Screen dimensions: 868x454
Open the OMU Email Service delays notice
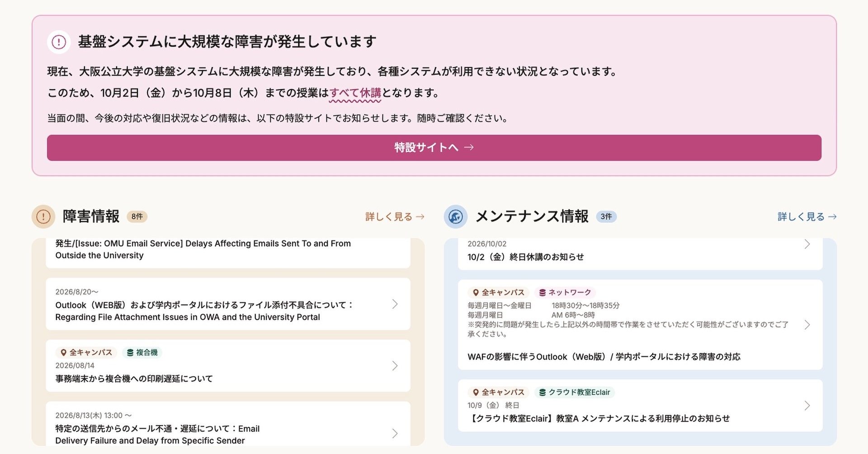[228, 253]
